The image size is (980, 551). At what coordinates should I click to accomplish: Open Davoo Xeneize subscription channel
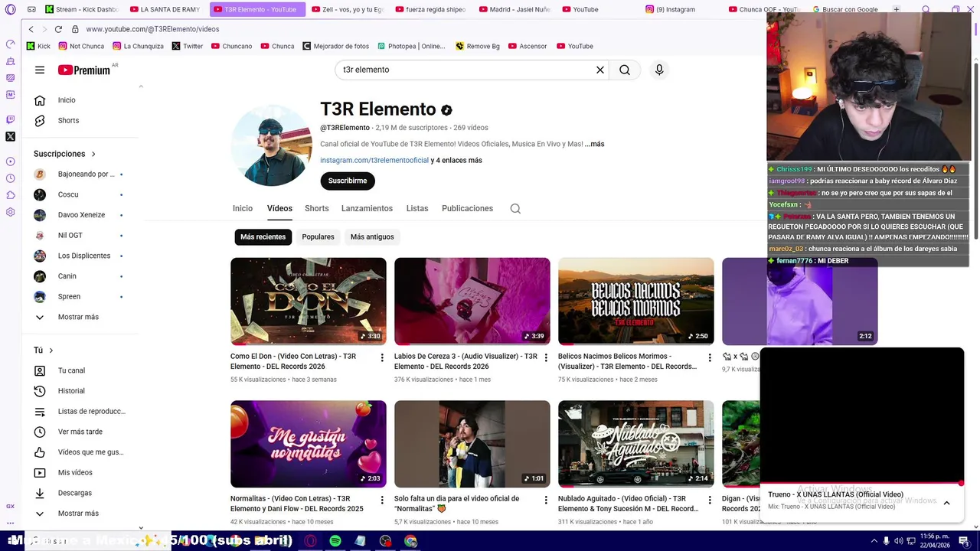click(x=80, y=215)
